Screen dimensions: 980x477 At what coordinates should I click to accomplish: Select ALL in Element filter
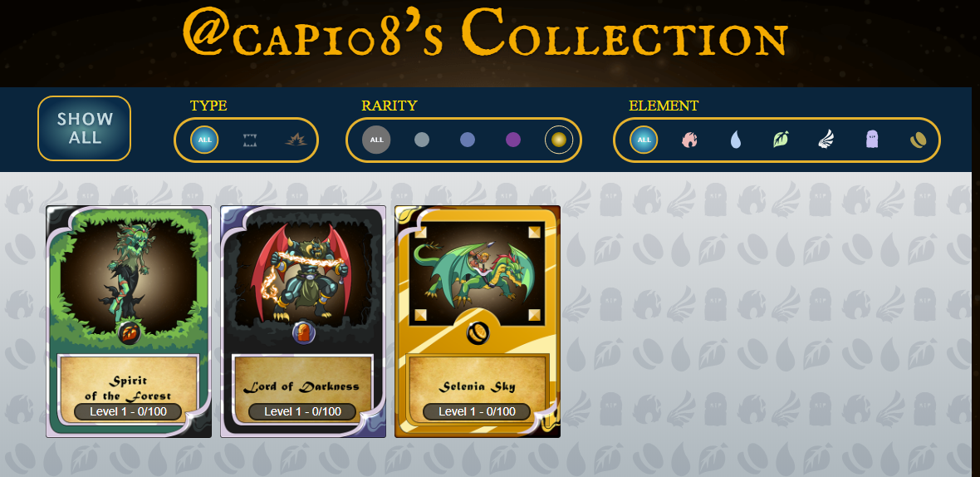(x=644, y=140)
